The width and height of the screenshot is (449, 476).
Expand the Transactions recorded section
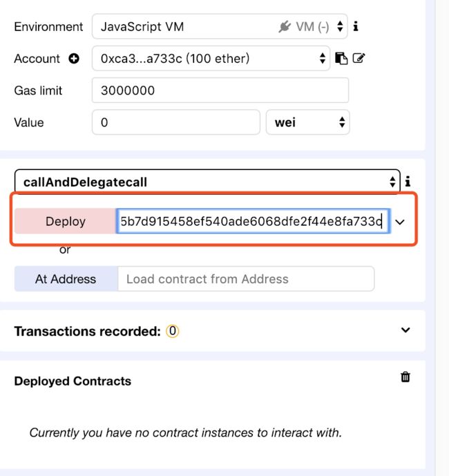pos(405,330)
